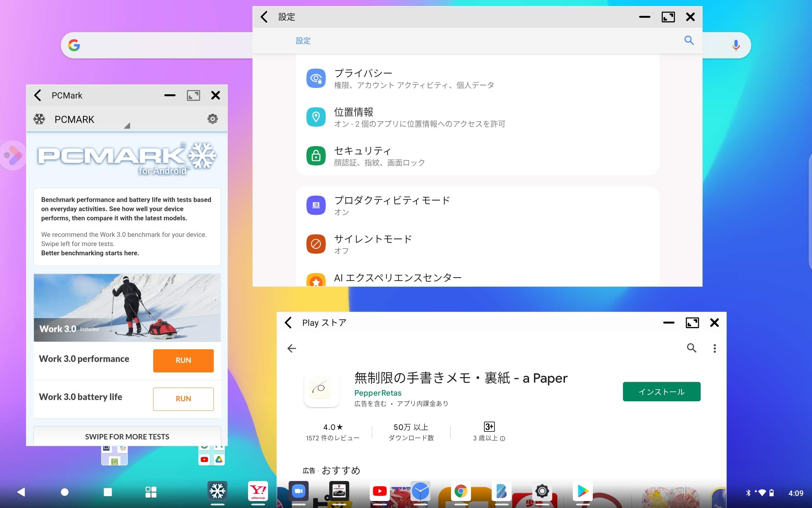The height and width of the screenshot is (508, 812).
Task: Click the location pin icon
Action: (316, 117)
